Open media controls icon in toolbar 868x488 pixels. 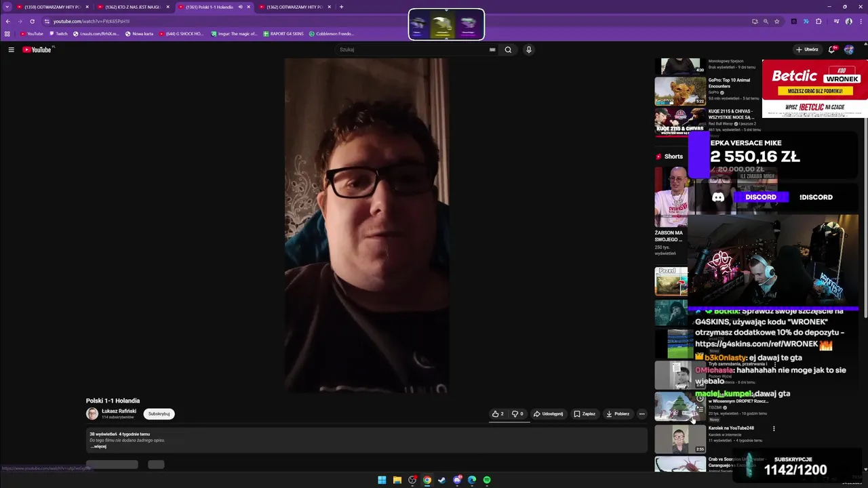click(836, 21)
